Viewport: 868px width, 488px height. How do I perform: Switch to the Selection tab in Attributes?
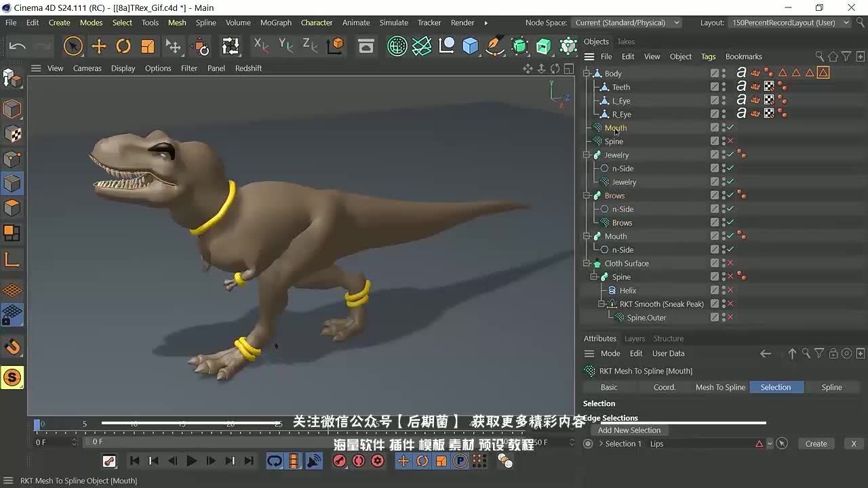coord(776,387)
